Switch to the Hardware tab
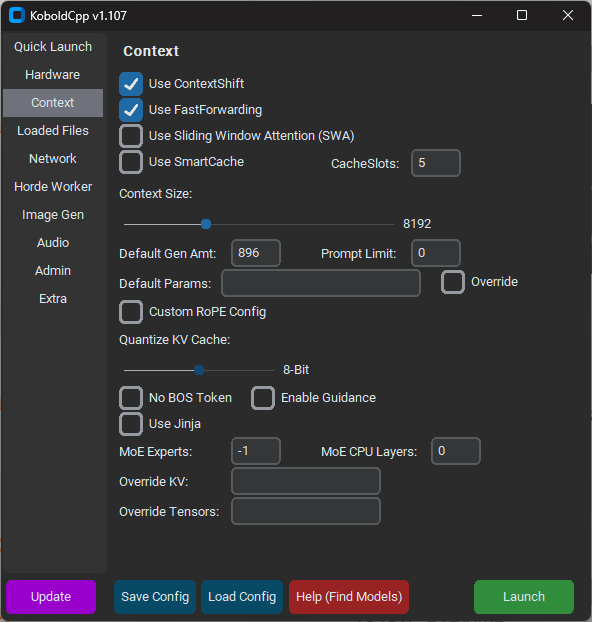 [53, 75]
